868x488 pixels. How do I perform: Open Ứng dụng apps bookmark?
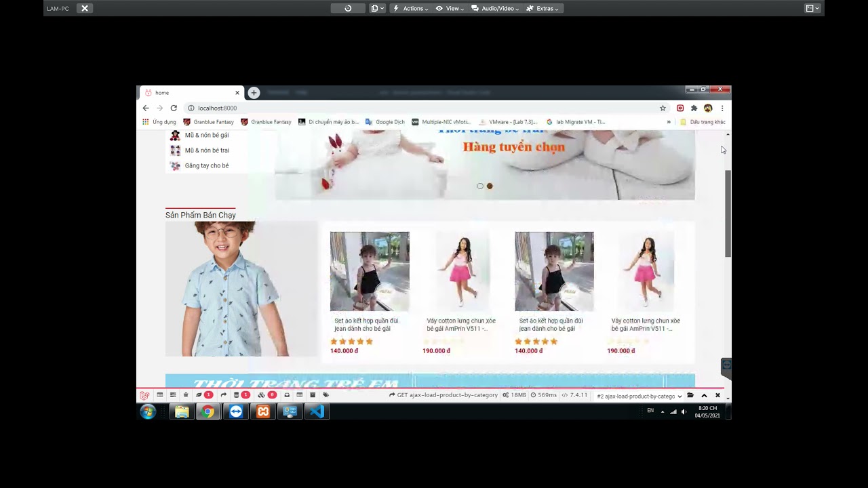159,122
